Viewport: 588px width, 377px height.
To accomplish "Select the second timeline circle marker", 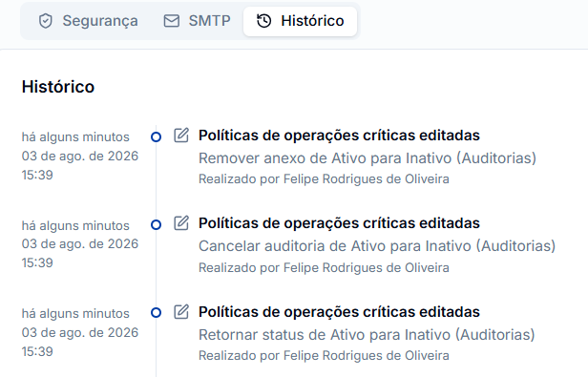I will pyautogui.click(x=156, y=224).
